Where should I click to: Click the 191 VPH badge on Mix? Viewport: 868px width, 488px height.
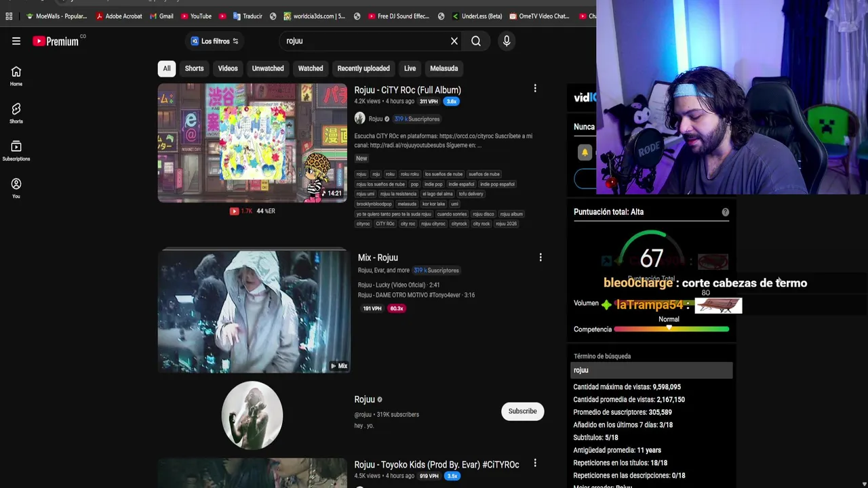coord(372,308)
